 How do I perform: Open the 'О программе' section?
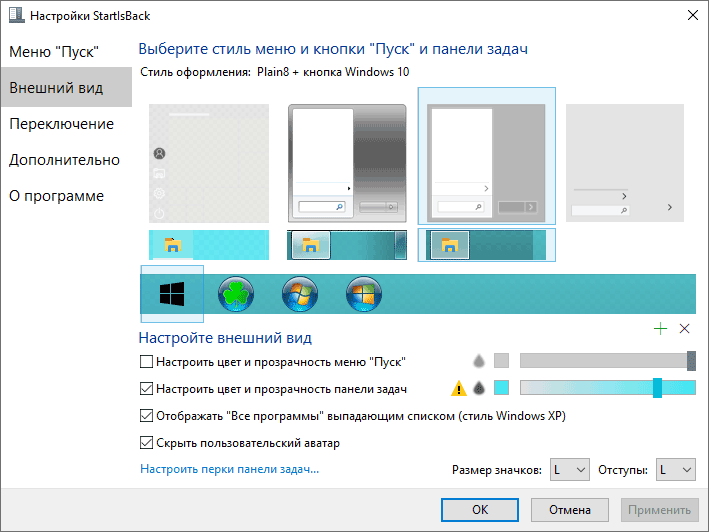point(66,196)
